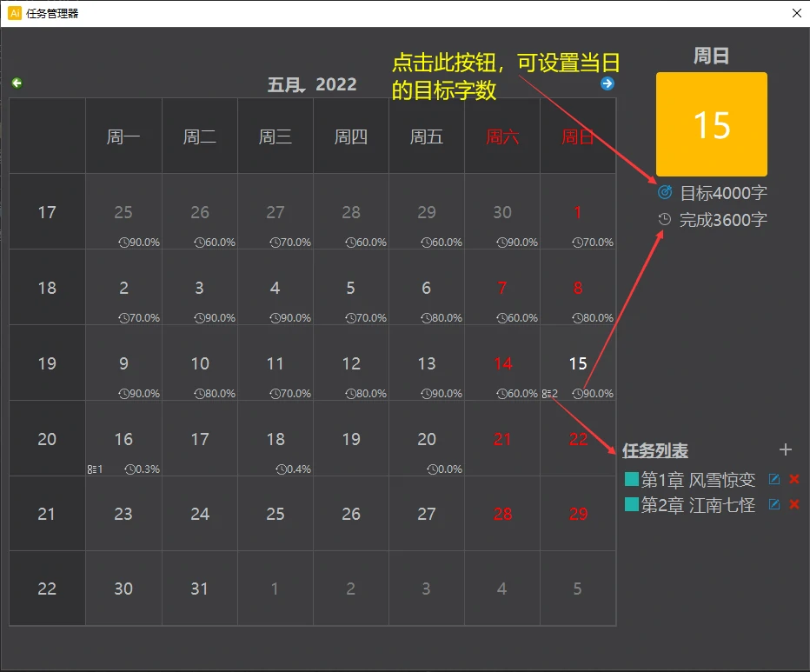Click the red 周六 column header
This screenshot has height=672, width=810.
click(x=502, y=136)
